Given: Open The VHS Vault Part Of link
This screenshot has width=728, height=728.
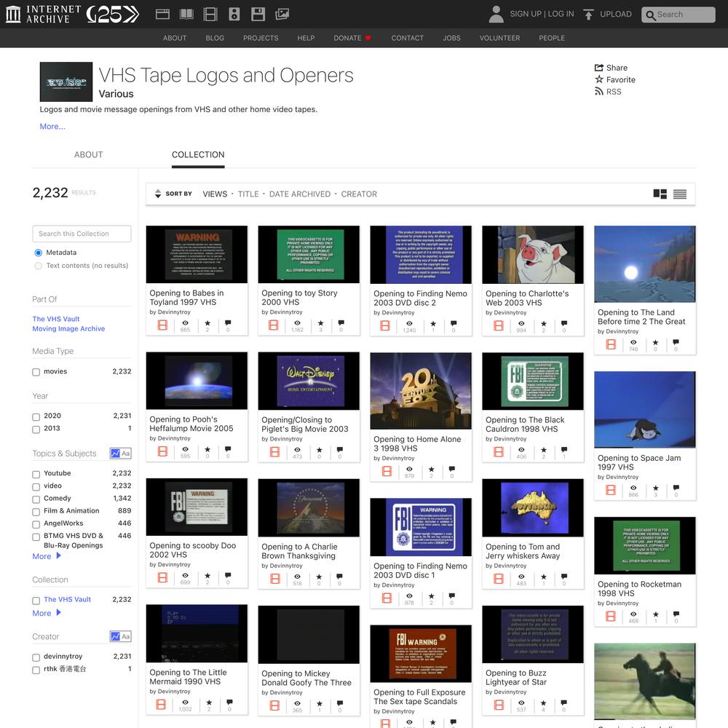Looking at the screenshot, I should point(56,319).
